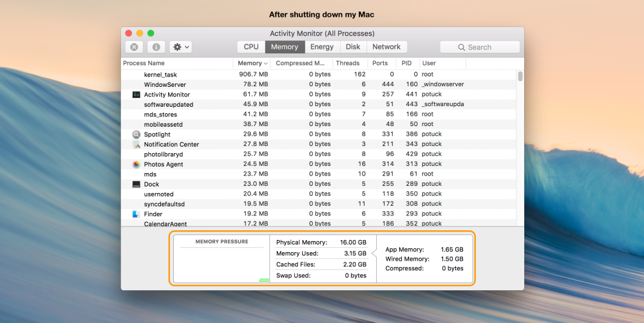
Task: Click the Notification Center row icon
Action: 137,144
